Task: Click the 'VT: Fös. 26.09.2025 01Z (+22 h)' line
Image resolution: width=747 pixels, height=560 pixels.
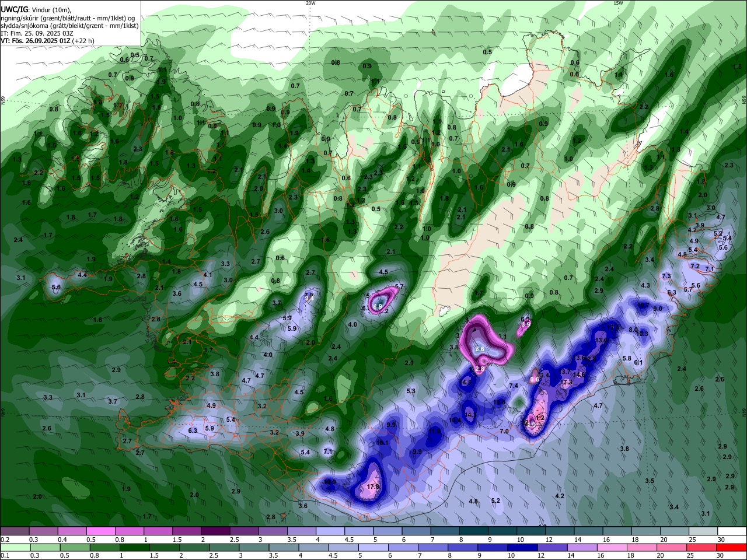Action: coord(47,41)
